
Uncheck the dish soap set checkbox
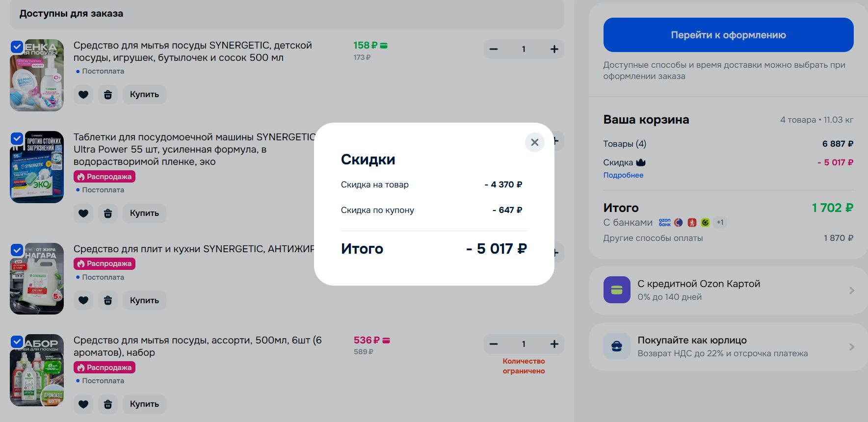17,342
